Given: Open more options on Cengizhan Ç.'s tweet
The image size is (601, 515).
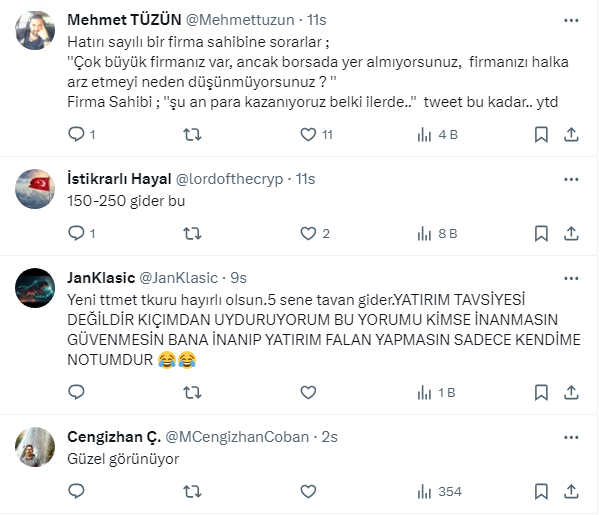Looking at the screenshot, I should [x=569, y=436].
